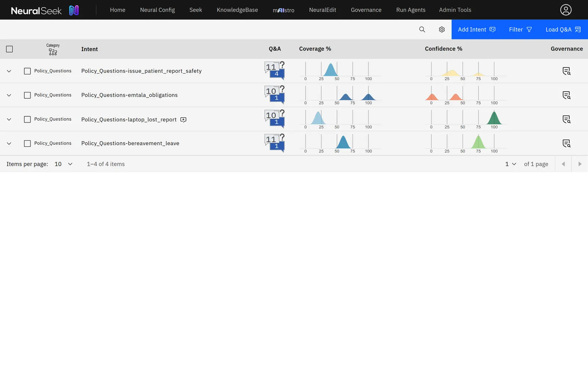Toggle the select-all checkbox in header
The width and height of the screenshot is (588, 368).
point(10,49)
